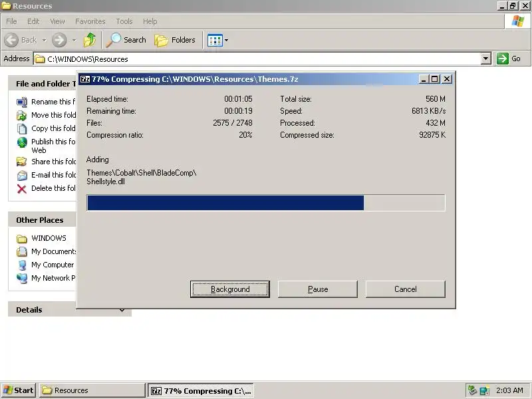Click the Rename this folder icon
This screenshot has height=399, width=532.
pyautogui.click(x=22, y=102)
